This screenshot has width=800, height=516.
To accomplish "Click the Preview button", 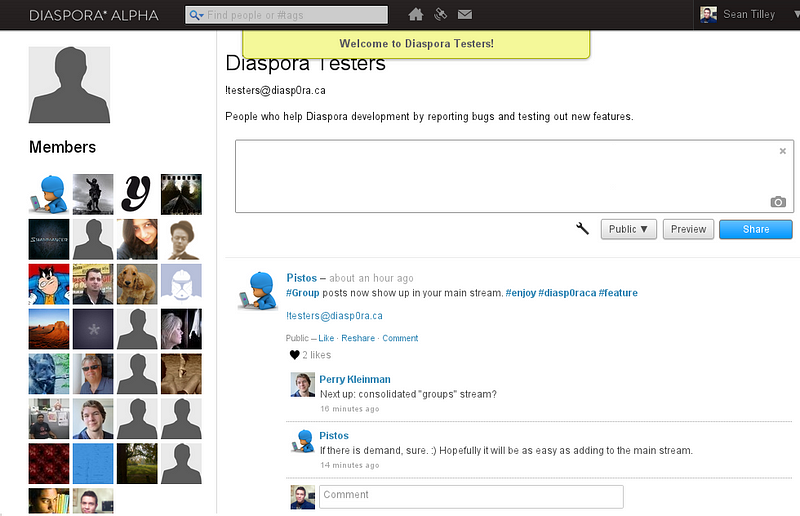I will click(x=688, y=229).
